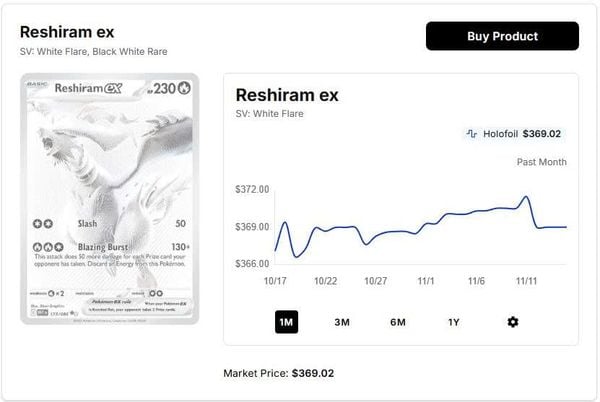The height and width of the screenshot is (402, 600).
Task: Click the price peak near 11/11 on chart
Action: pyautogui.click(x=526, y=197)
